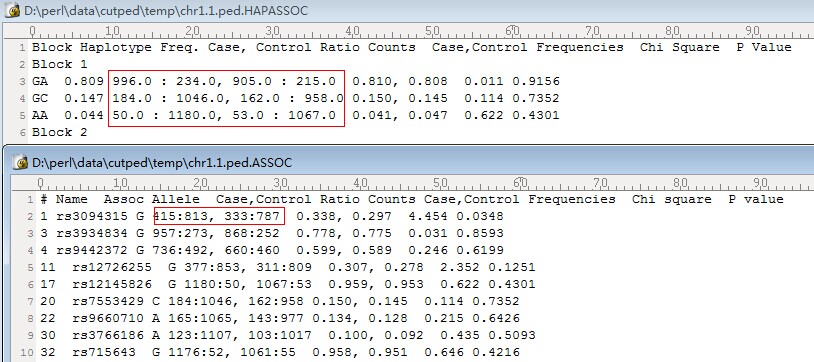Click ruler mark 50 in HAPASSOC window
814x362 pixels.
(432, 31)
